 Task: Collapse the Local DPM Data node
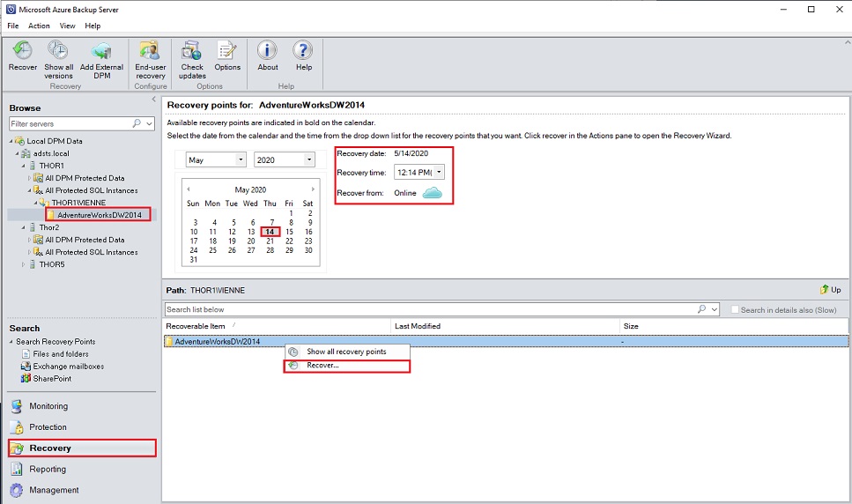coord(11,141)
